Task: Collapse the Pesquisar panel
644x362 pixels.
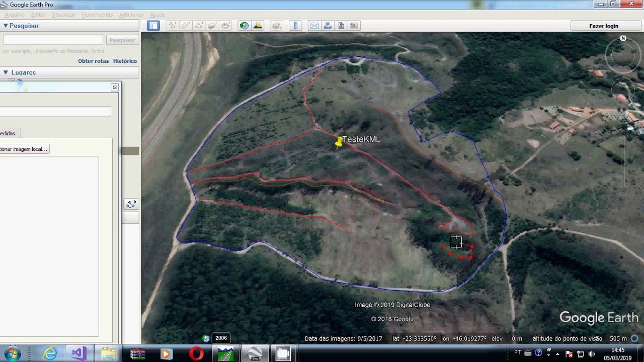Action: [x=6, y=26]
